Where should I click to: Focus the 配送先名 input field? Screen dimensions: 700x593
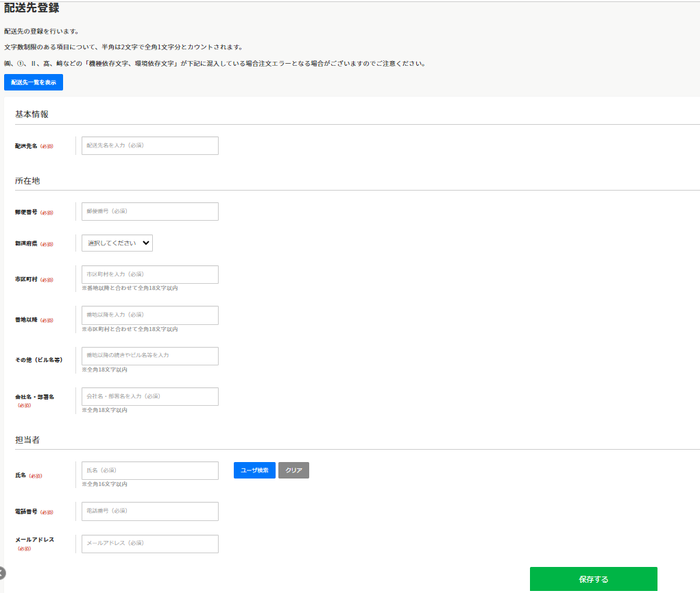coord(149,145)
